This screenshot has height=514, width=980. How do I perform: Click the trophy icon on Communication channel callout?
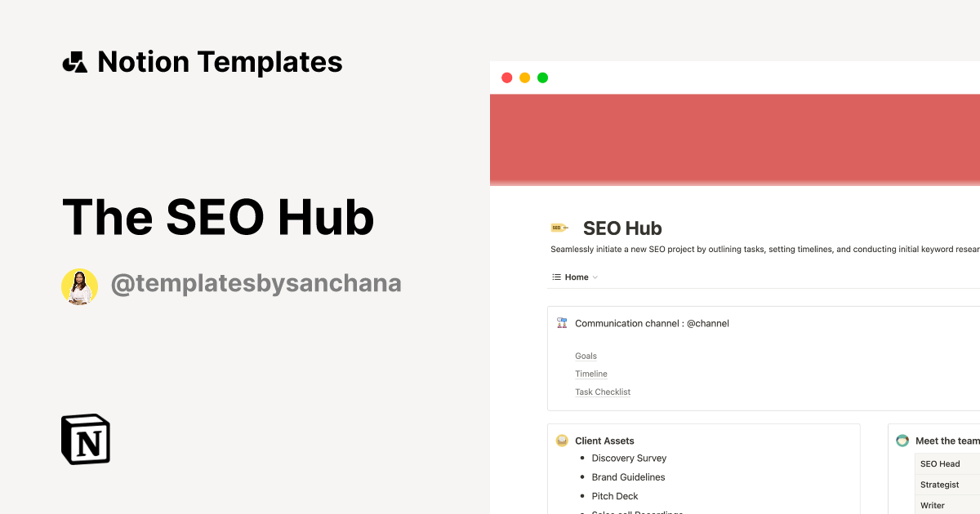[561, 322]
